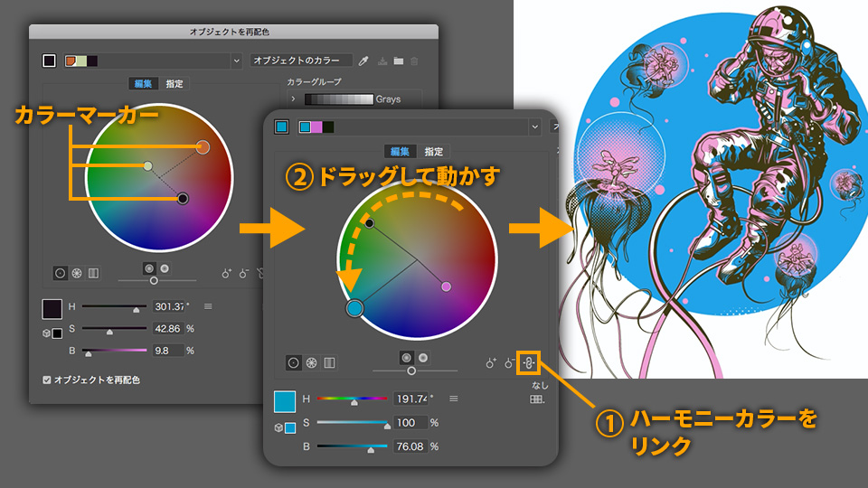The height and width of the screenshot is (488, 868).
Task: Click the cube icon beside S in front panel
Action: (279, 427)
